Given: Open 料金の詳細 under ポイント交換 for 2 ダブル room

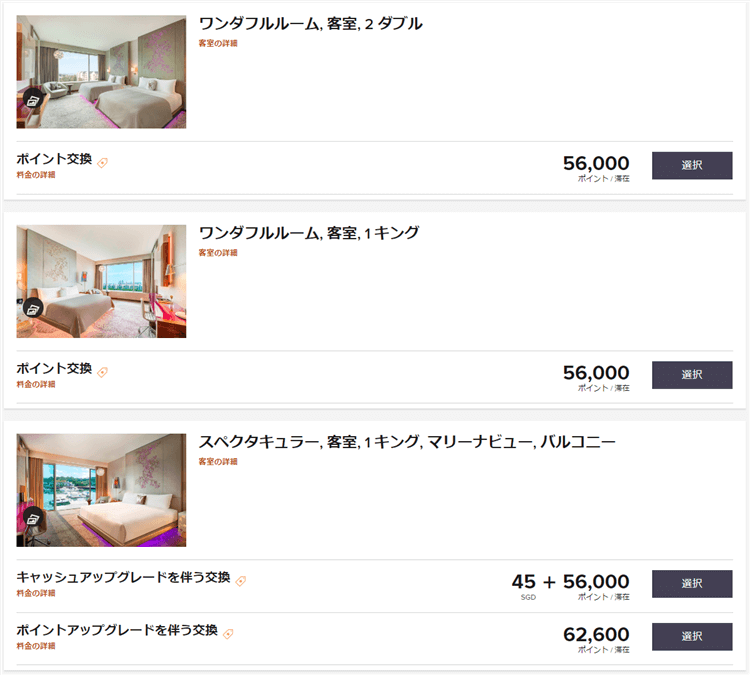Looking at the screenshot, I should (36, 175).
